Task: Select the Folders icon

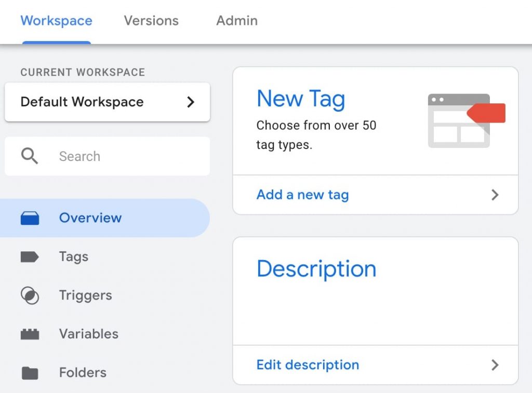Action: click(x=30, y=372)
